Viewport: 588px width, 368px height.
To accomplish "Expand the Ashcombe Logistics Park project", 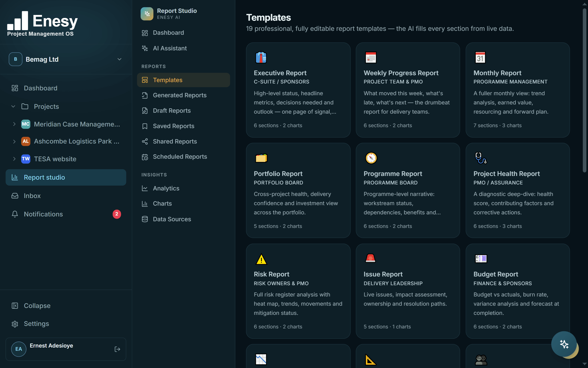I will click(x=14, y=141).
